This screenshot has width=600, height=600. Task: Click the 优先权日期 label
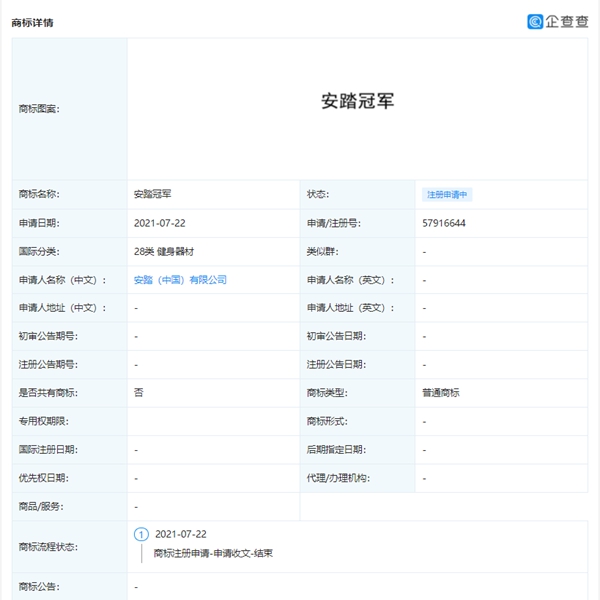pyautogui.click(x=44, y=478)
